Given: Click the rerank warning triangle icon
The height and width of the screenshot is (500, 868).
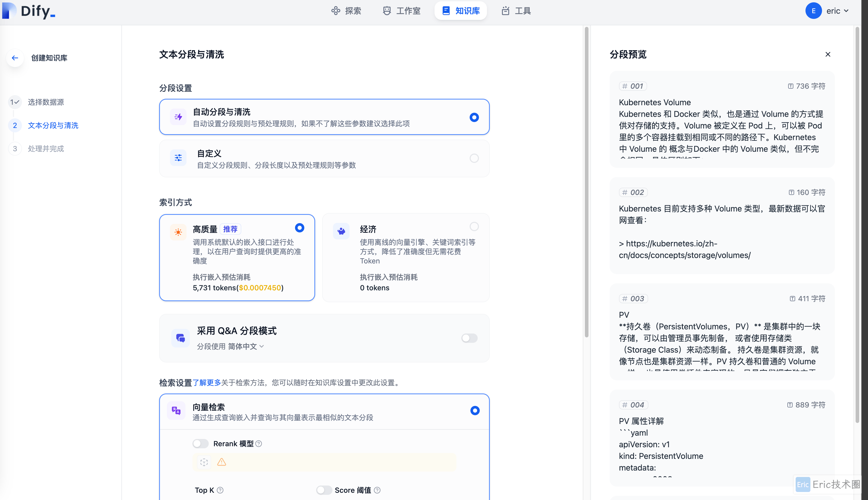Looking at the screenshot, I should coord(222,462).
